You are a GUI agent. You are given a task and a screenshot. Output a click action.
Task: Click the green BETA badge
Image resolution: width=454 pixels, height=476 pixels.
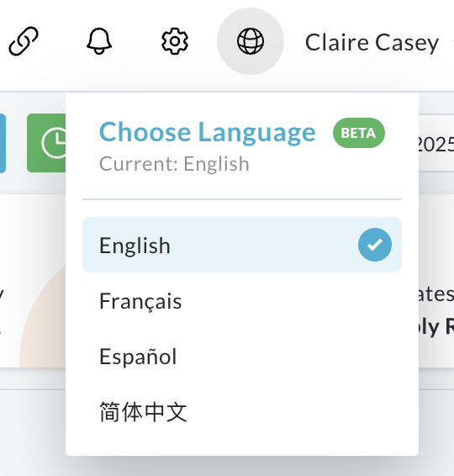(359, 133)
